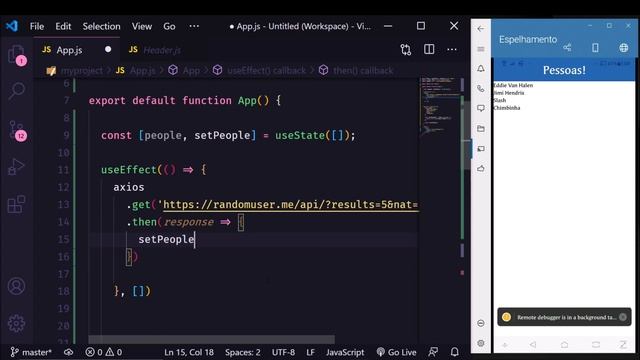Click Ln 15, Col 18 cursor position
Image resolution: width=640 pixels, height=360 pixels.
pyautogui.click(x=189, y=352)
